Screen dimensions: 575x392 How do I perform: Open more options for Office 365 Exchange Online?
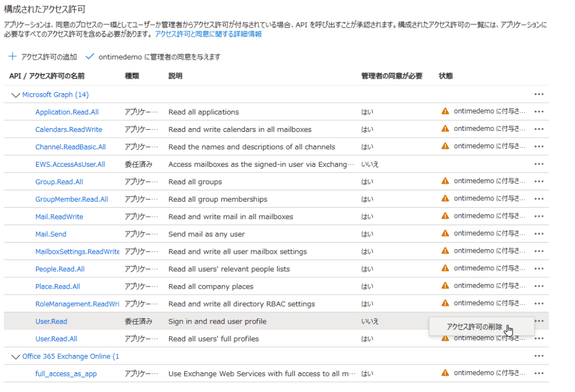coord(539,355)
